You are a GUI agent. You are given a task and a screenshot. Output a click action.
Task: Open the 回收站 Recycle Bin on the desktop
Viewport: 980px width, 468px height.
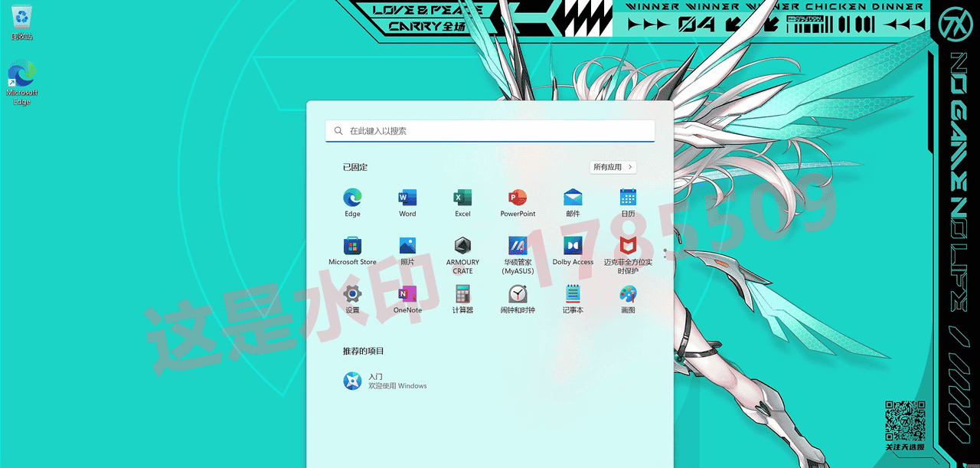click(21, 19)
